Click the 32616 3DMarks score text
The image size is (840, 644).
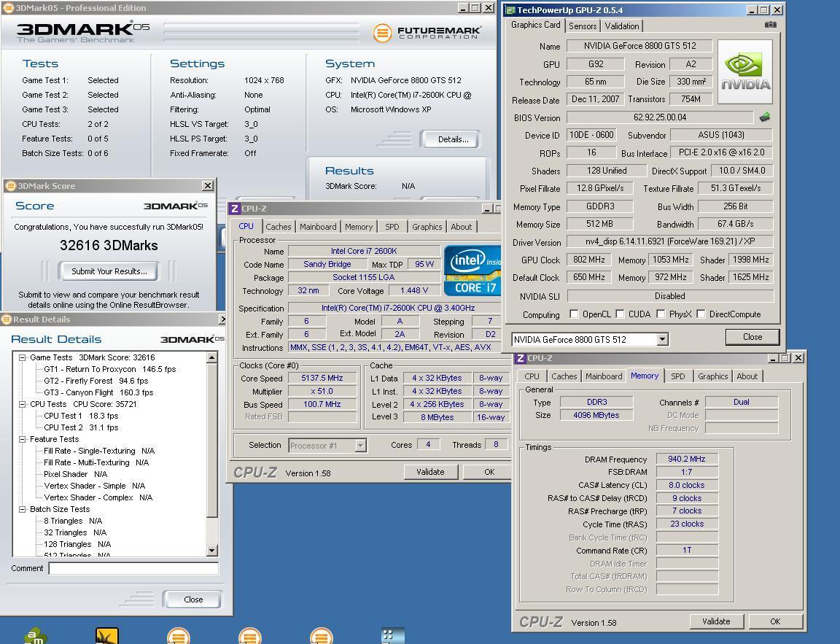[x=109, y=245]
